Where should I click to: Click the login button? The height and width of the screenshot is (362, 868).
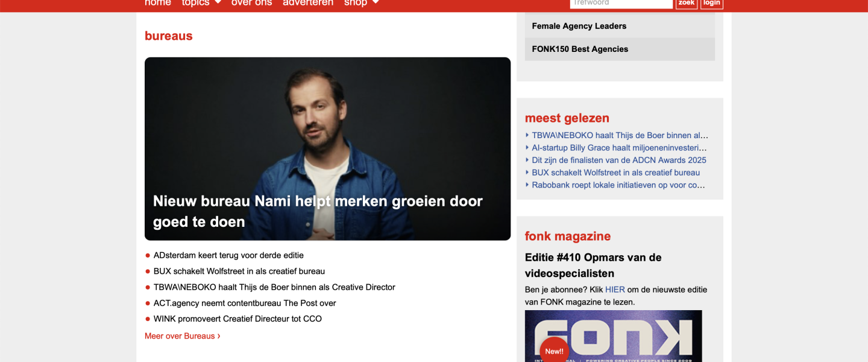click(x=712, y=4)
